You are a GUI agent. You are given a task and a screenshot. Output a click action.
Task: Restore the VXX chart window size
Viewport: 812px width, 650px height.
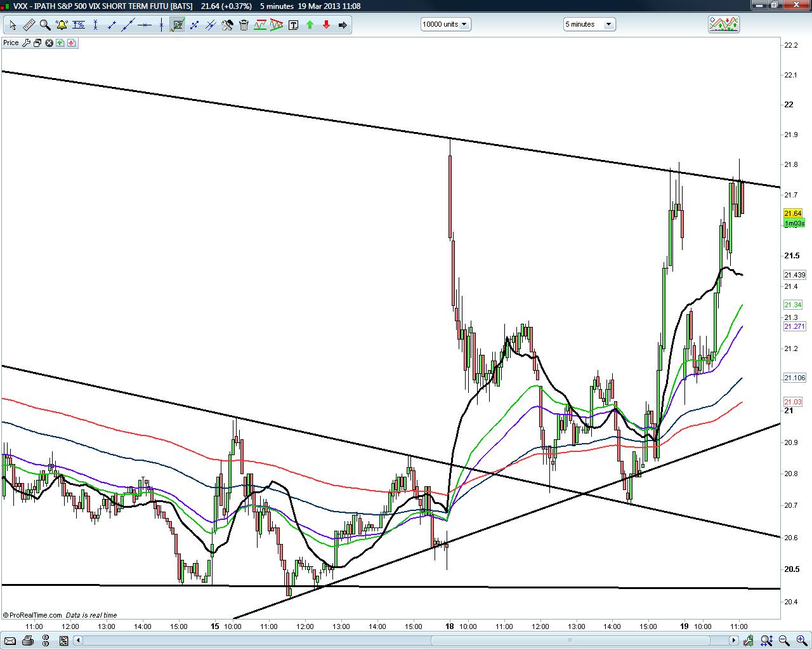(775, 5)
